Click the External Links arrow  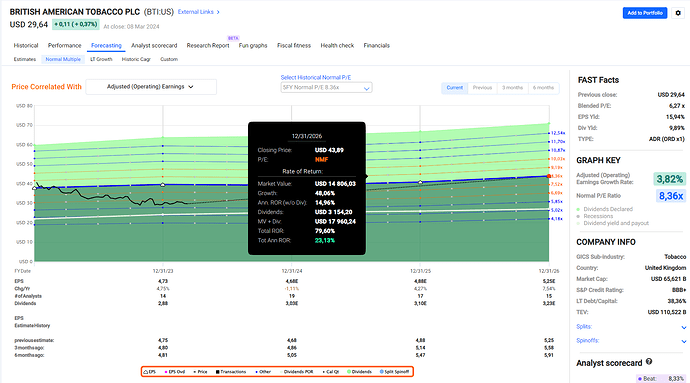(x=218, y=12)
